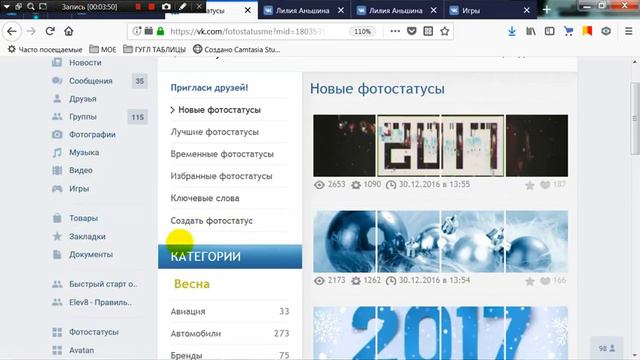Image resolution: width=640 pixels, height=360 pixels.
Task: Open the downloads arrow panel
Action: click(512, 31)
